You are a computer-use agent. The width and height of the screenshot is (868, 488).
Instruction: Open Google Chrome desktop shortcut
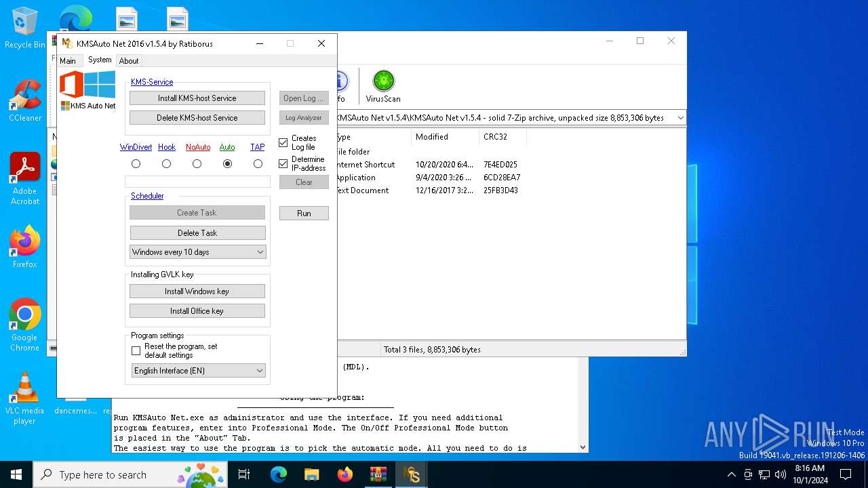tap(25, 325)
